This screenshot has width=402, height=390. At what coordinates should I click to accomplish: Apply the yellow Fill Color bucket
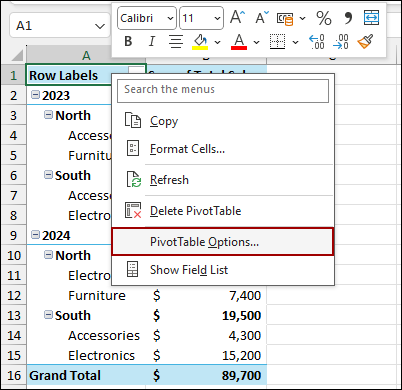point(200,42)
